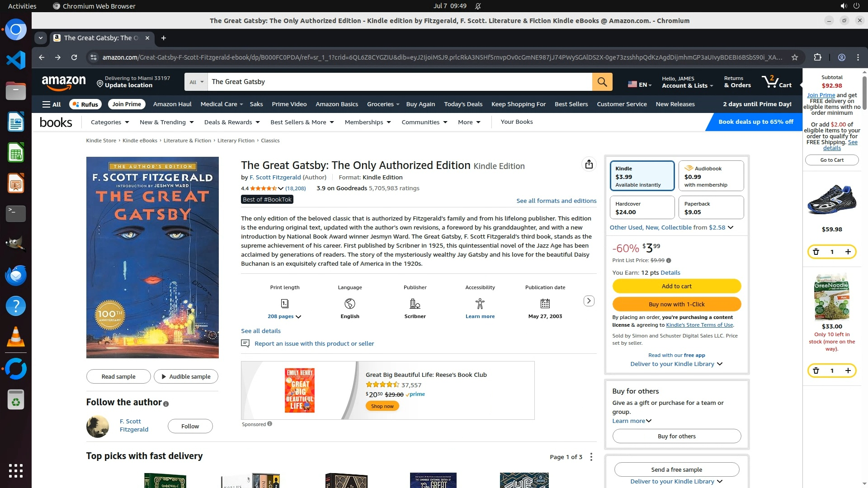Increase noodle item quantity with plus icon
This screenshot has height=488, width=868.
848,371
